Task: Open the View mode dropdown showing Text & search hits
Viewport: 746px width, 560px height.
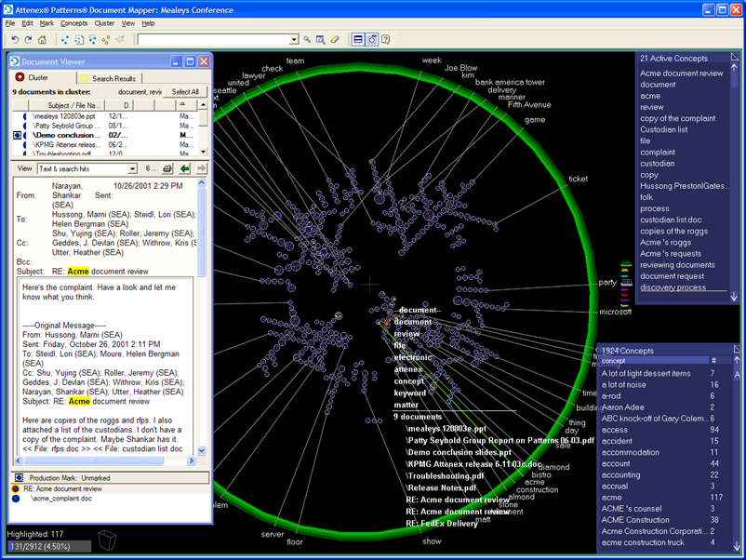Action: [x=131, y=169]
